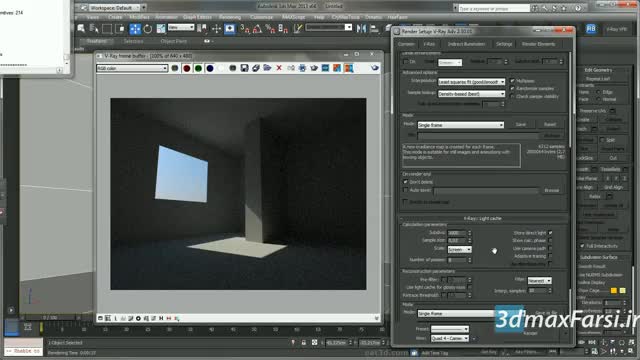Switch to green channel in frame buffer
The height and width of the screenshot is (360, 640).
coord(198,68)
